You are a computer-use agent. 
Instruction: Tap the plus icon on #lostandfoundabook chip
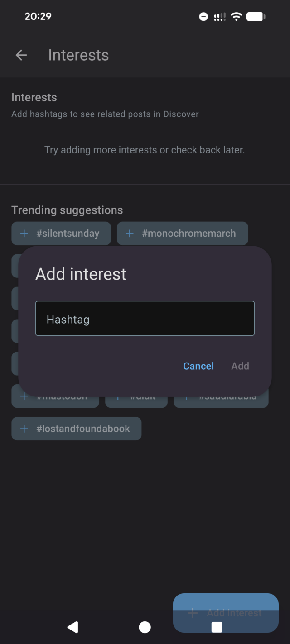point(24,429)
